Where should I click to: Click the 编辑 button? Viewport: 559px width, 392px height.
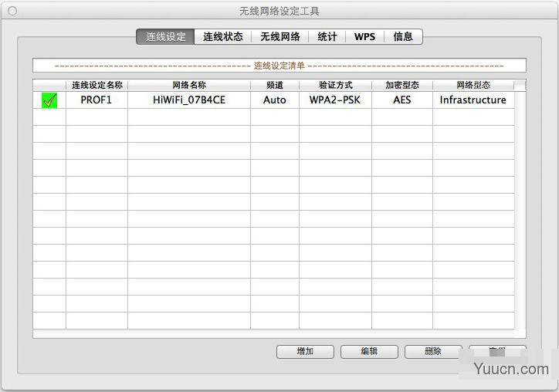[369, 352]
